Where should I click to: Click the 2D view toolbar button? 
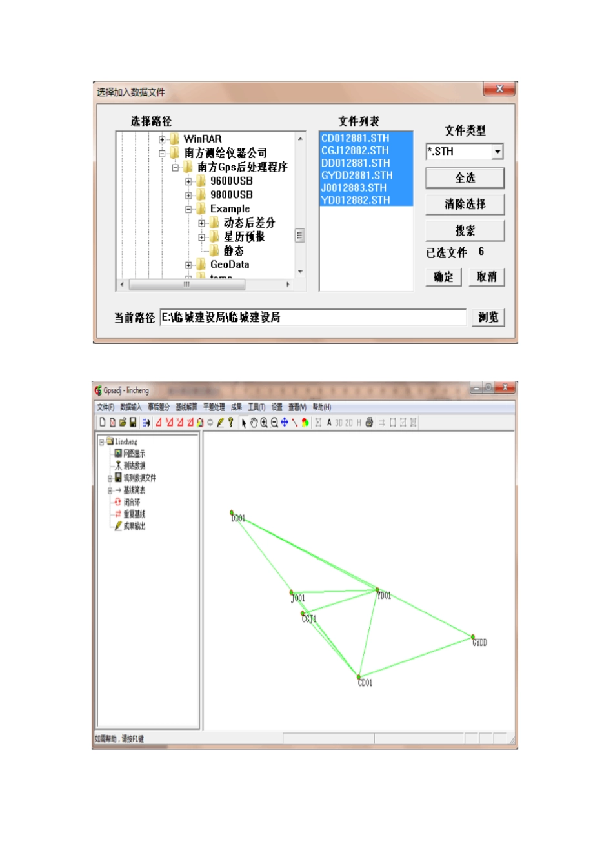[x=349, y=422]
